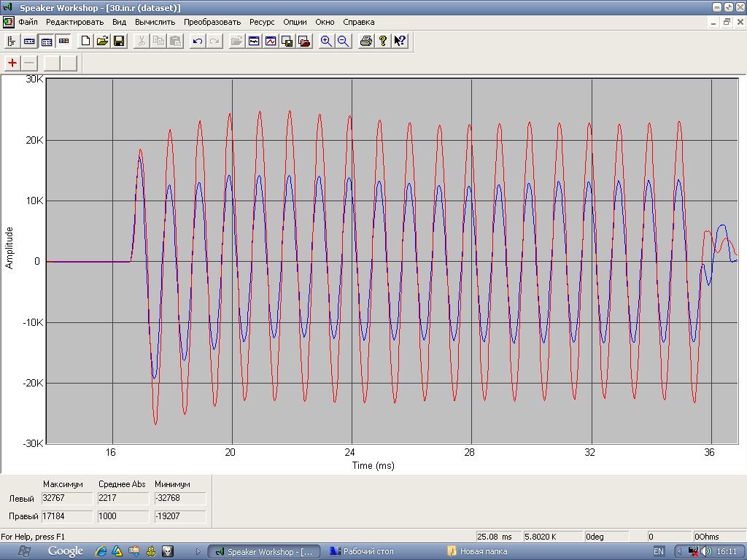The image size is (747, 560).
Task: Click the red plus add button
Action: click(12, 63)
